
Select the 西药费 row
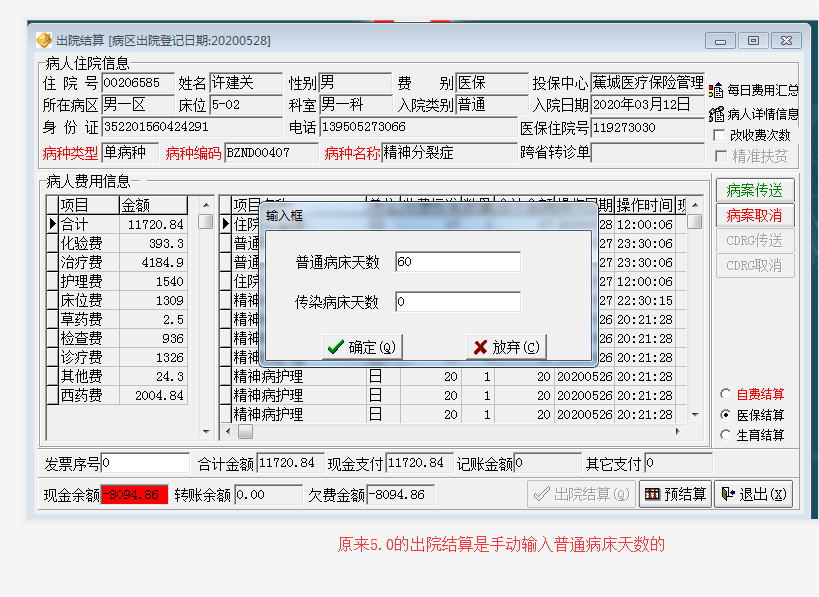click(117, 395)
